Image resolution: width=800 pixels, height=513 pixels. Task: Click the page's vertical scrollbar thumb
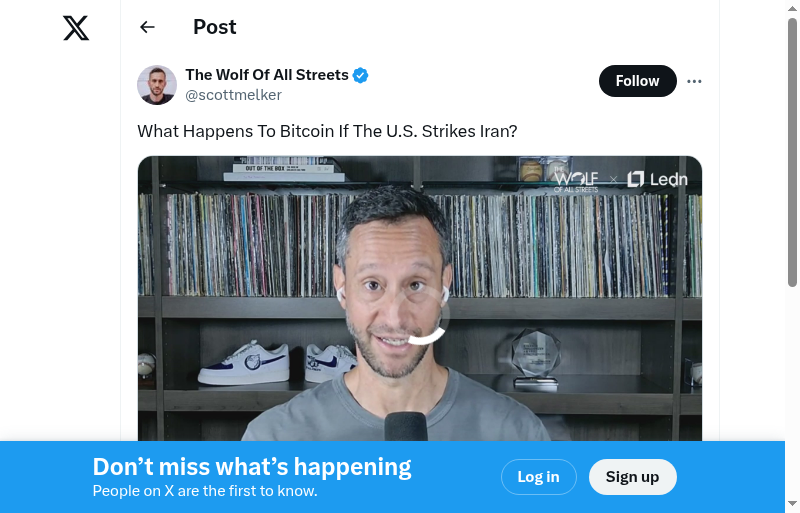point(792,152)
